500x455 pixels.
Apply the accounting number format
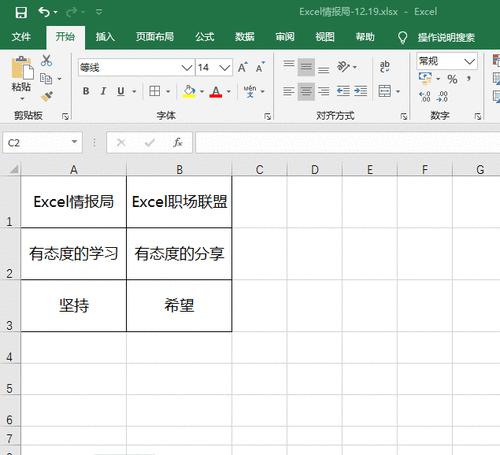coord(425,79)
